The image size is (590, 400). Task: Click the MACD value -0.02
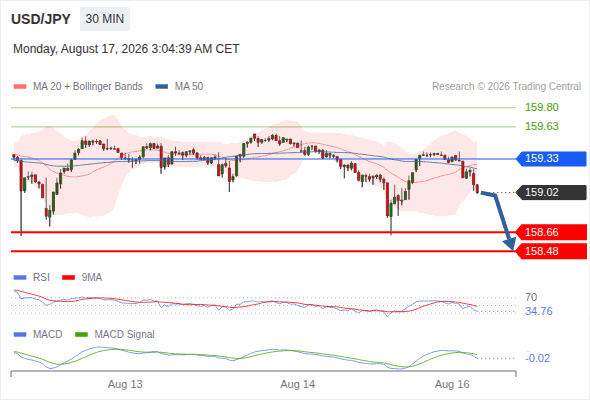click(x=538, y=358)
